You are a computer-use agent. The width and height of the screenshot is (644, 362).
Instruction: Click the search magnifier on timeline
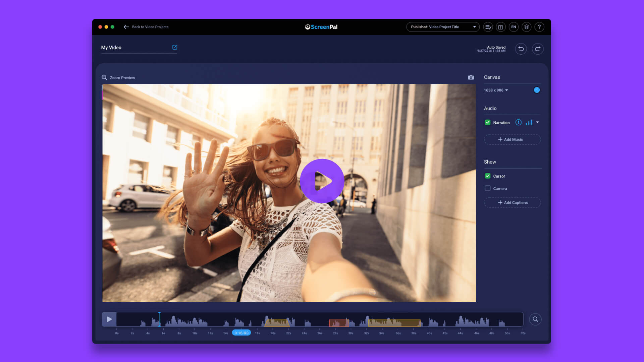[535, 319]
